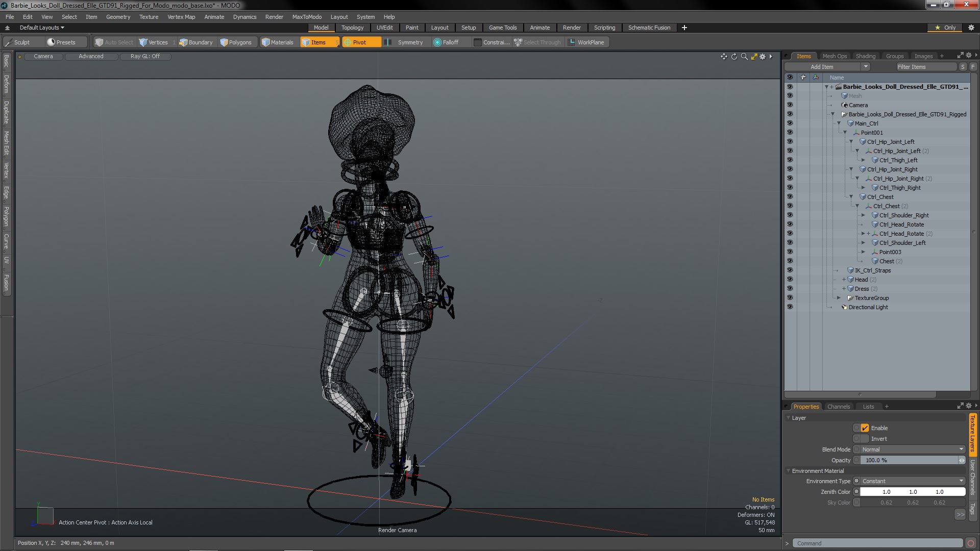This screenshot has width=980, height=551.
Task: Maximize the 3D viewport
Action: point(754,57)
